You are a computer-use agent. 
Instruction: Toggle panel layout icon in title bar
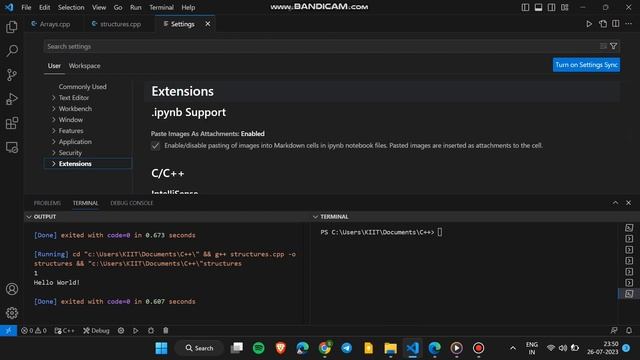click(x=538, y=7)
